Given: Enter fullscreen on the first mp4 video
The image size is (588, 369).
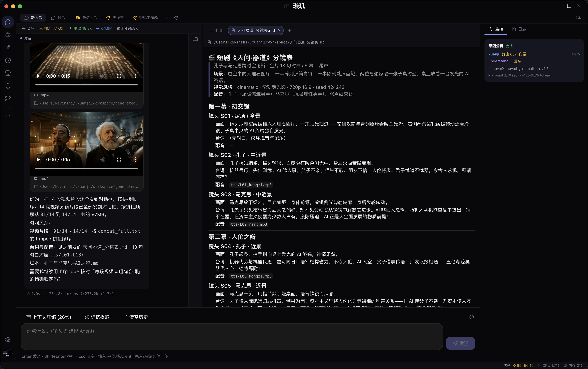Looking at the screenshot, I should point(119,76).
